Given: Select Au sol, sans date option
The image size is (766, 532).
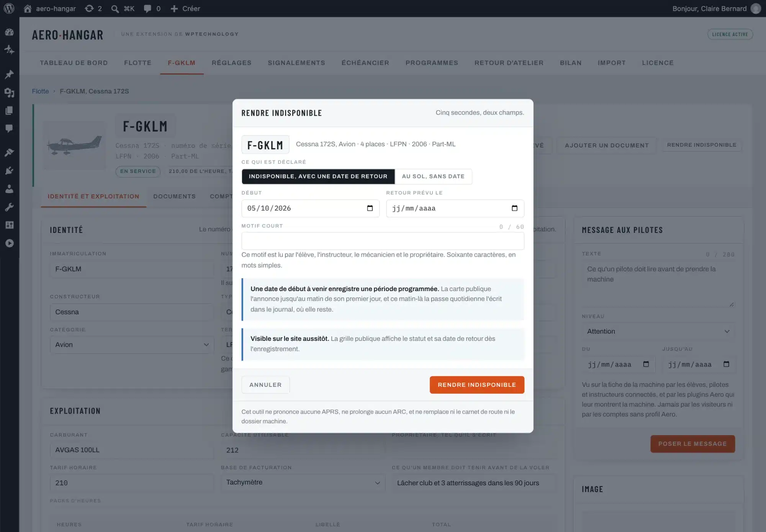Looking at the screenshot, I should (433, 177).
